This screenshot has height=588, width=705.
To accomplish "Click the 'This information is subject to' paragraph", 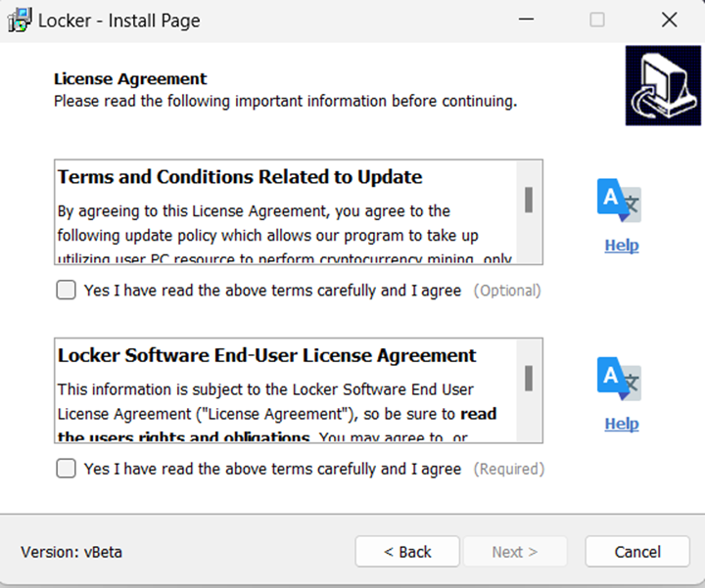I will (x=277, y=413).
